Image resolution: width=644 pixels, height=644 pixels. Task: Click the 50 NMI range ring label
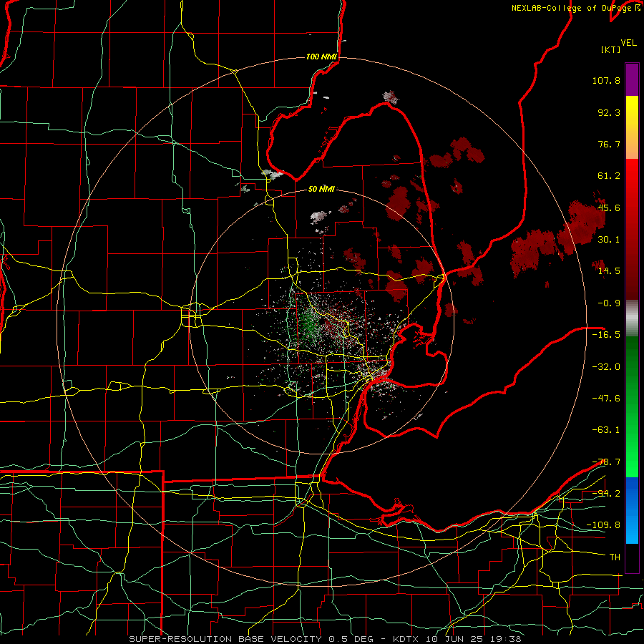[x=321, y=189]
